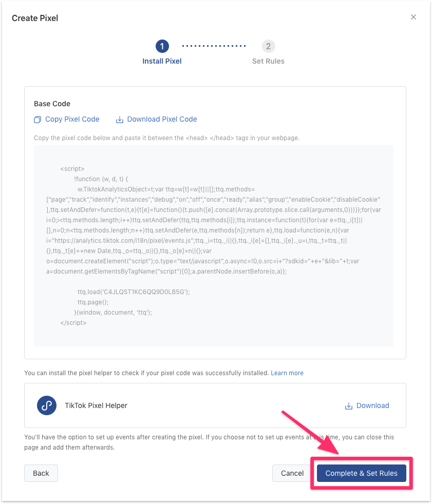Click the step 2 circle indicator
Viewport: 432px width, 504px height.
pos(268,47)
